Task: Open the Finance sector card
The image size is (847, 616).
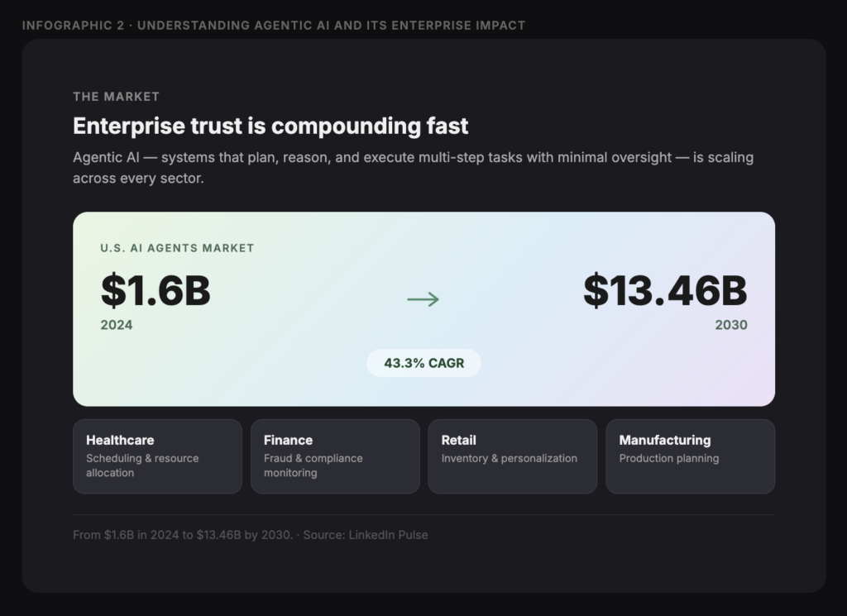Action: 335,456
